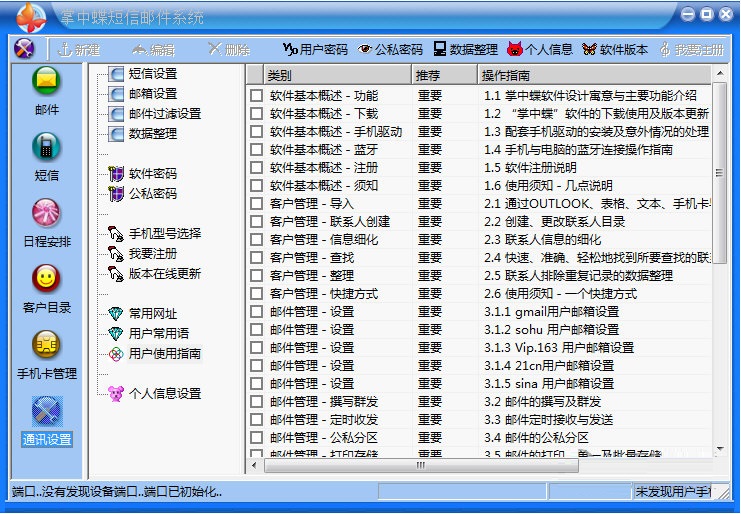Check the 邮件管理 - 公私分区 checkbox
The image size is (741, 514).
coord(257,437)
